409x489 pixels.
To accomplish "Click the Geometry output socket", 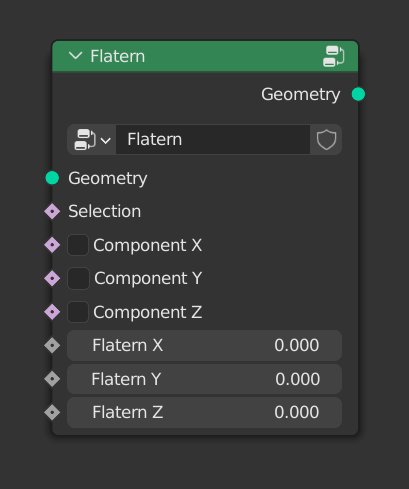I will 358,94.
